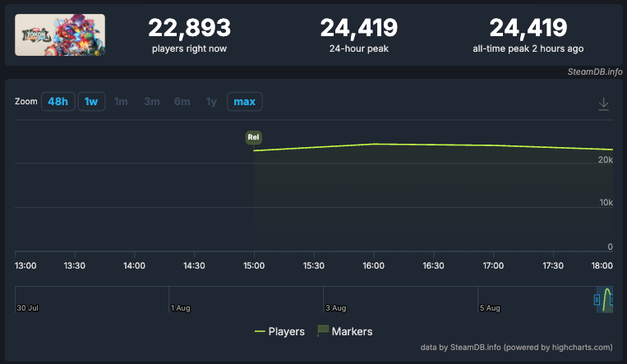Toggle the Markers series in legend
Screen dimensions: 627x364
[x=344, y=331]
